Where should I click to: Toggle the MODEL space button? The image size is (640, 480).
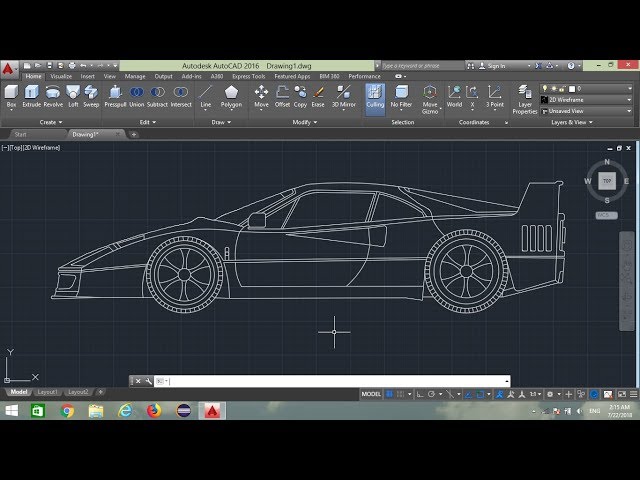click(371, 394)
